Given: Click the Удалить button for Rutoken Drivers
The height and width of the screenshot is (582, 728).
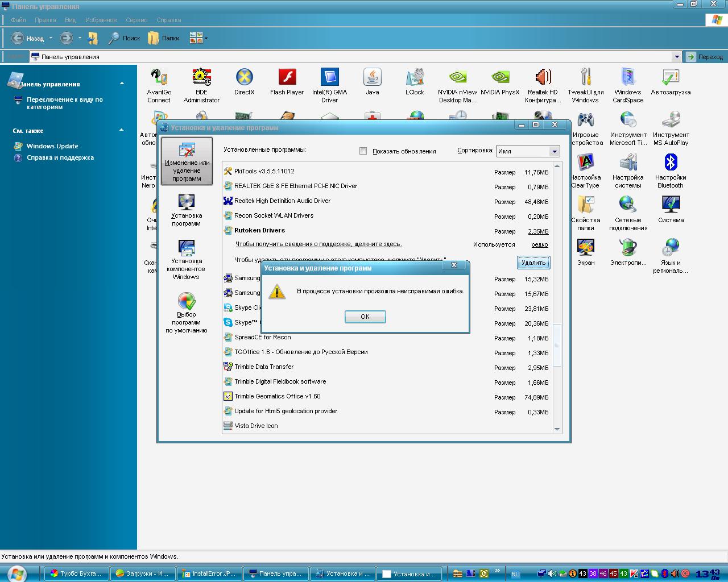Looking at the screenshot, I should (533, 263).
